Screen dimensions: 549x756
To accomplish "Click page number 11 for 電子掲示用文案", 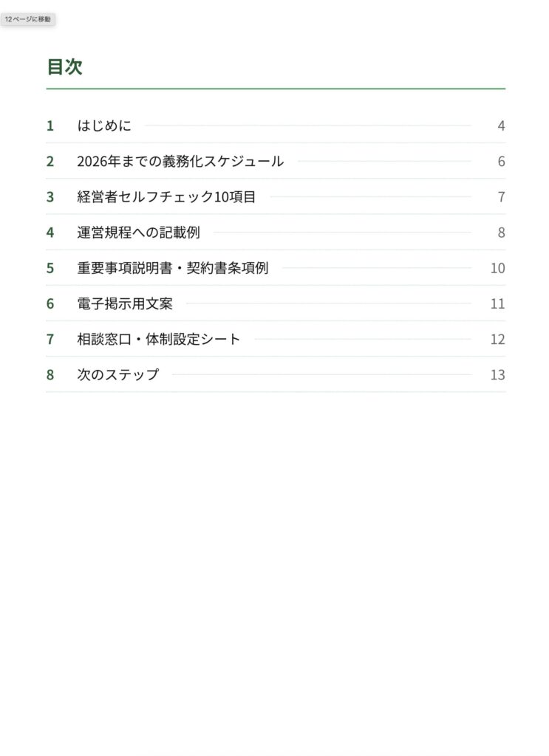I will point(498,303).
